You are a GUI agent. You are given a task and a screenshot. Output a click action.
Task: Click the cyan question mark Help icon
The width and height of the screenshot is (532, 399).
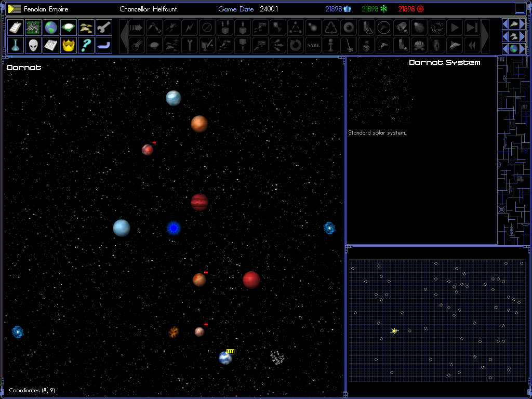click(x=86, y=45)
